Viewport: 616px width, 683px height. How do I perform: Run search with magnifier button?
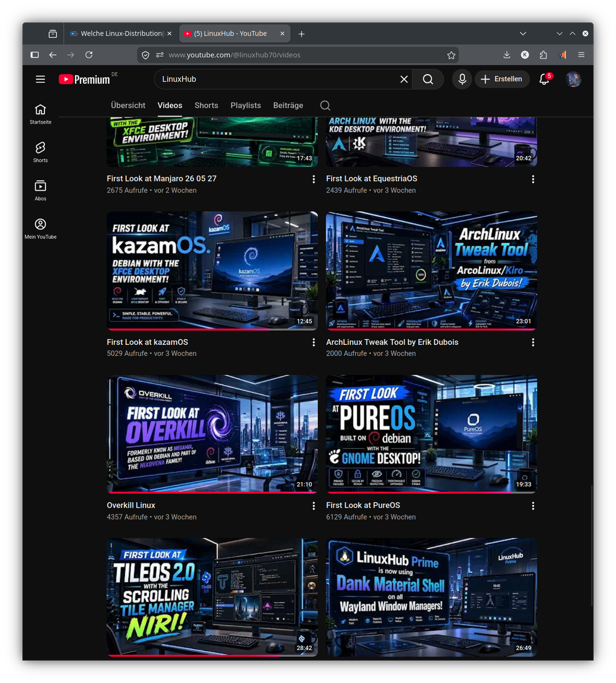click(x=428, y=79)
